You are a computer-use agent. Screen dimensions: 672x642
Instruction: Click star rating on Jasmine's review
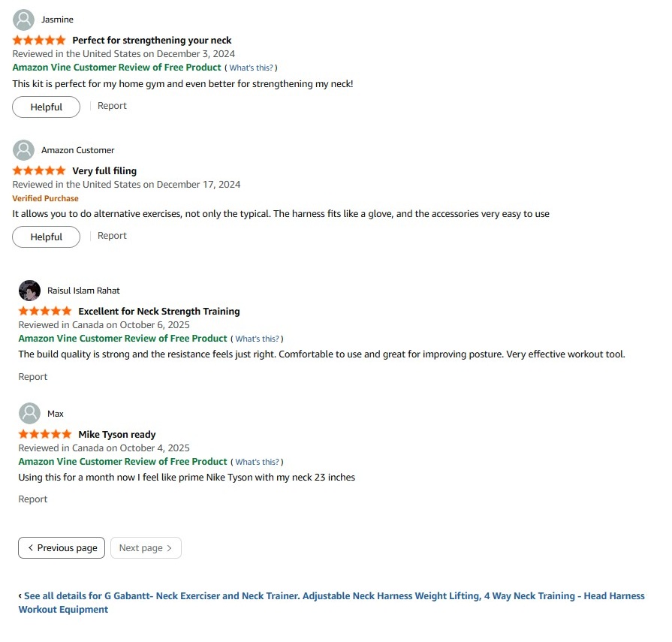pyautogui.click(x=39, y=41)
